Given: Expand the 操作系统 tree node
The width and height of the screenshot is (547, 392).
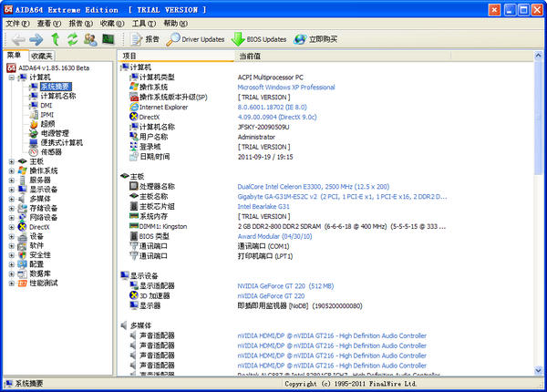Looking at the screenshot, I should click(12, 171).
